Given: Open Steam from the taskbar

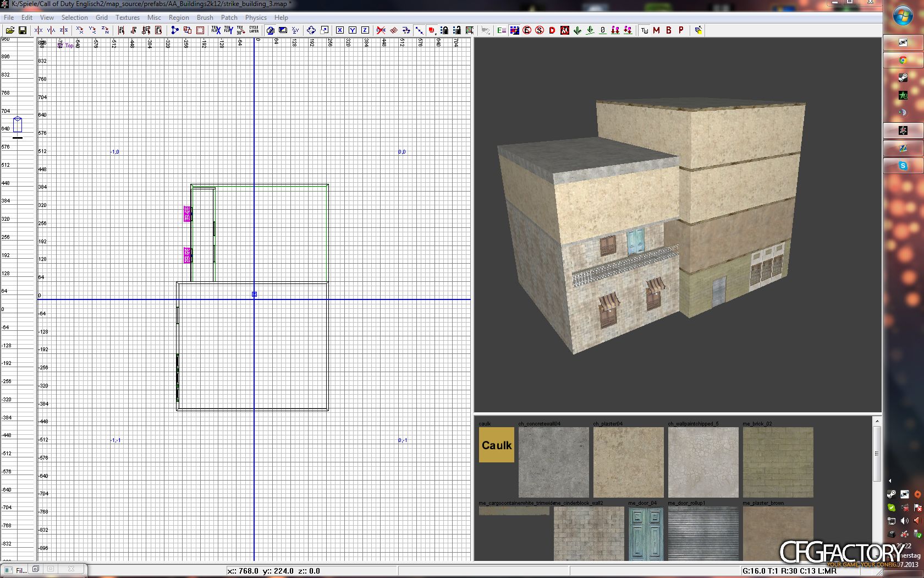Looking at the screenshot, I should tap(903, 78).
